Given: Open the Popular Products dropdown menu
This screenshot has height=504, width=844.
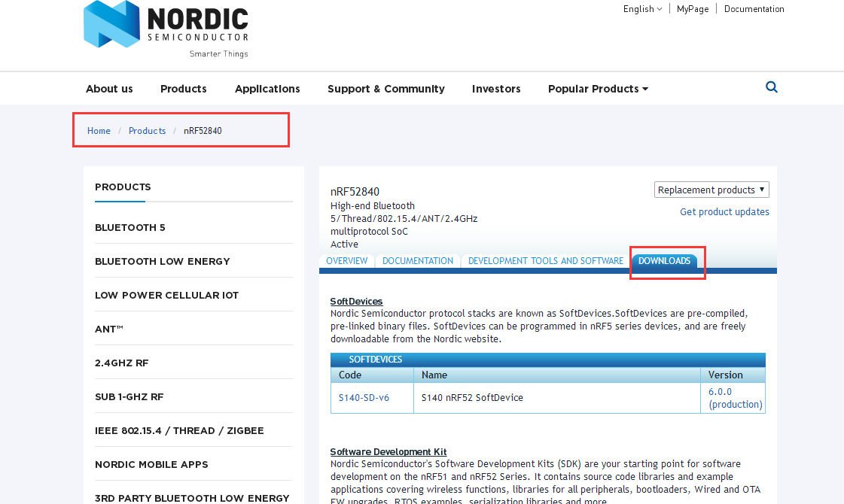Looking at the screenshot, I should click(598, 89).
